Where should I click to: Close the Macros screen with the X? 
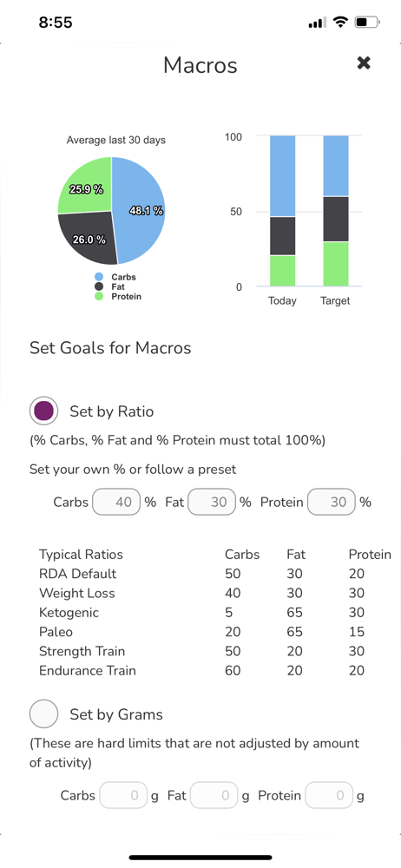[x=364, y=63]
